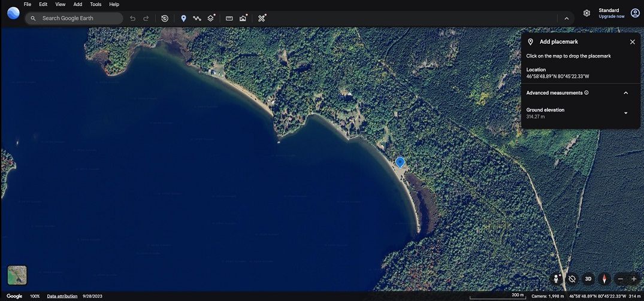Activate Street View pegman
This screenshot has height=301, width=644.
(x=557, y=279)
